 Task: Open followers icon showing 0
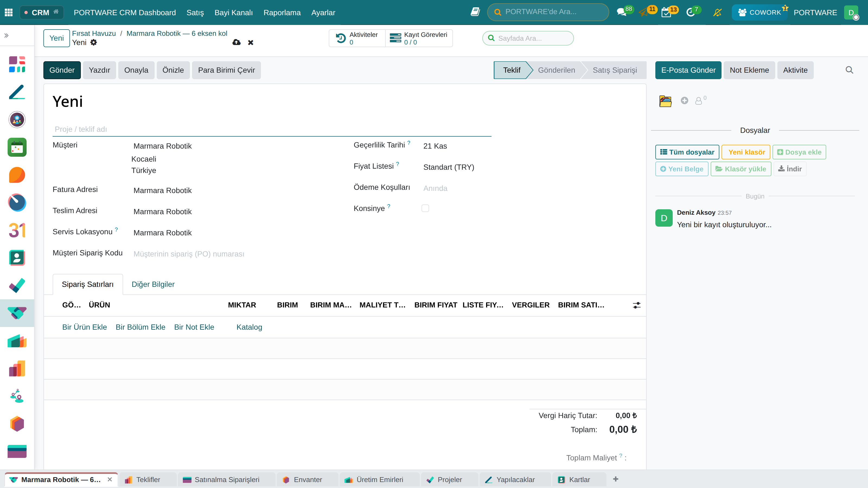pos(700,100)
